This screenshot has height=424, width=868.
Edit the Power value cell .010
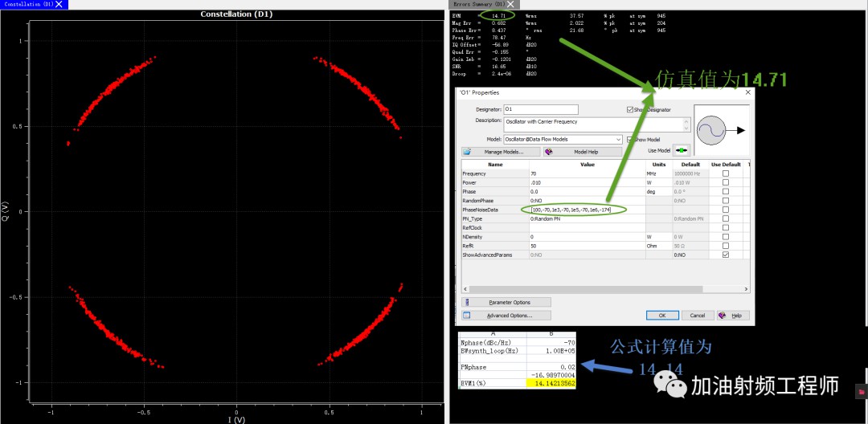pyautogui.click(x=588, y=182)
